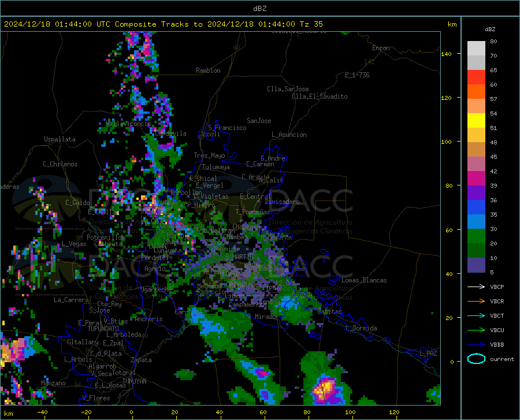Click the Mirador label
Viewport: 520px width, 420px height.
[267, 317]
